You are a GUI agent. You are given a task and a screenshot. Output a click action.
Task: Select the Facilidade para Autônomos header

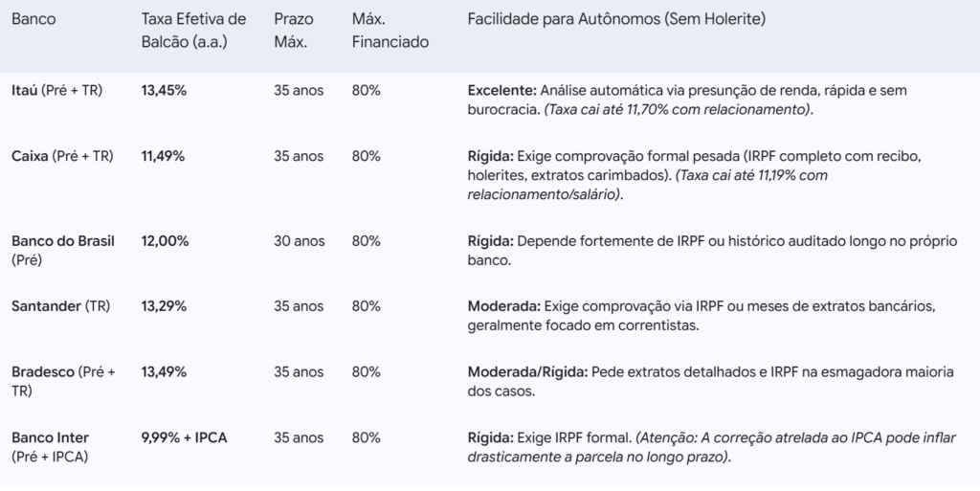tap(616, 19)
